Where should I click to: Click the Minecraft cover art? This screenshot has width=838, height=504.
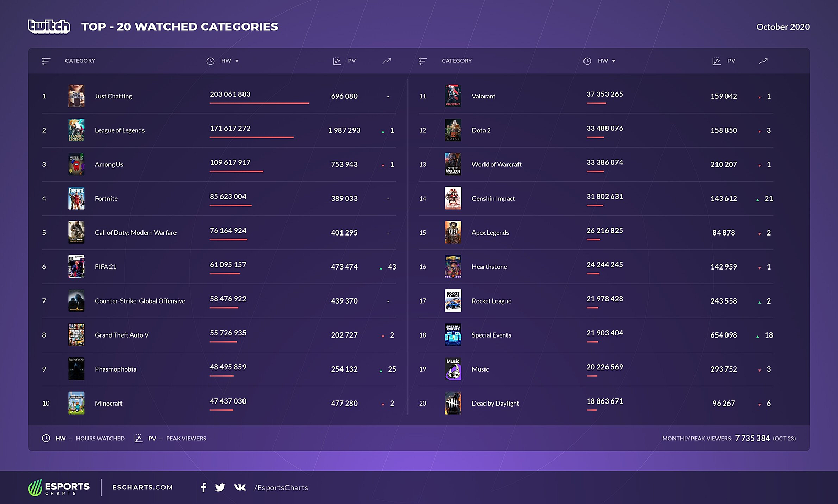76,403
